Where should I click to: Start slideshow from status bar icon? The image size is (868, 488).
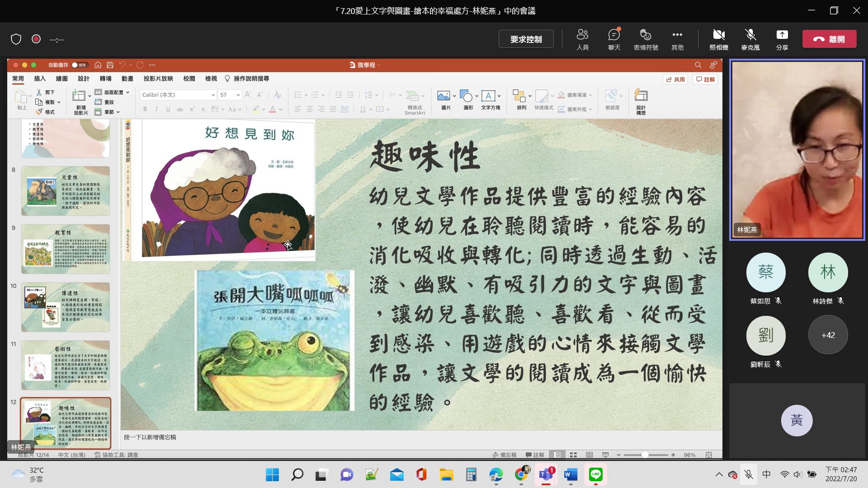606,455
